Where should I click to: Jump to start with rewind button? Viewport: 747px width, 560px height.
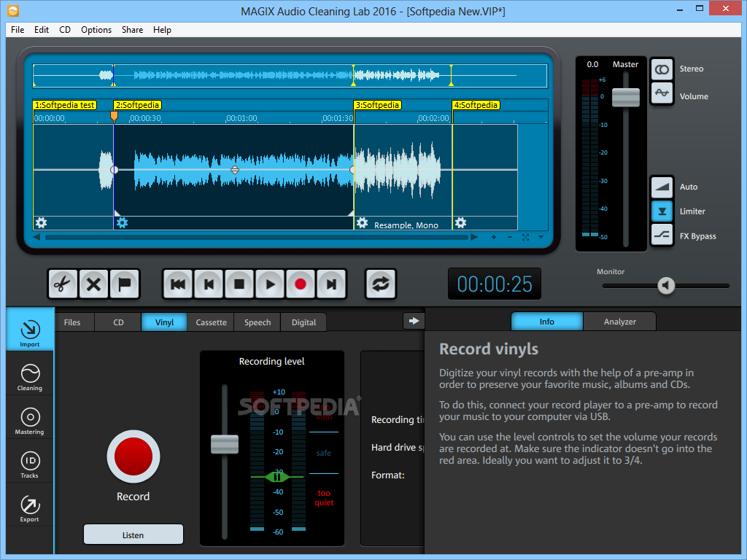[178, 284]
